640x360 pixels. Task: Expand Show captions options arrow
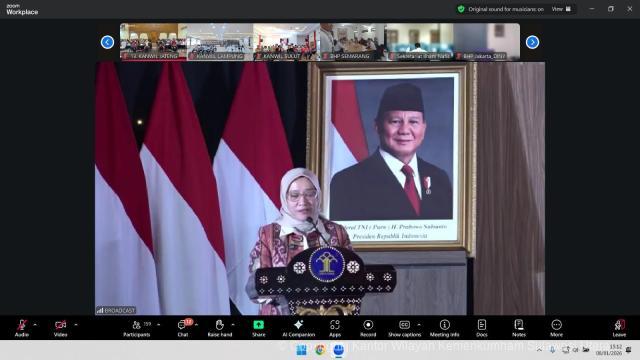point(419,325)
